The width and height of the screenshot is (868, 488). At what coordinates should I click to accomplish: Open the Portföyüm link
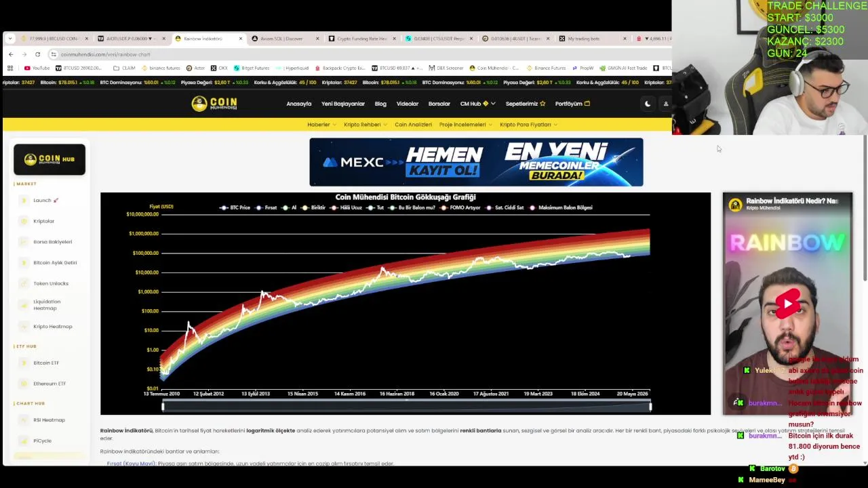572,104
